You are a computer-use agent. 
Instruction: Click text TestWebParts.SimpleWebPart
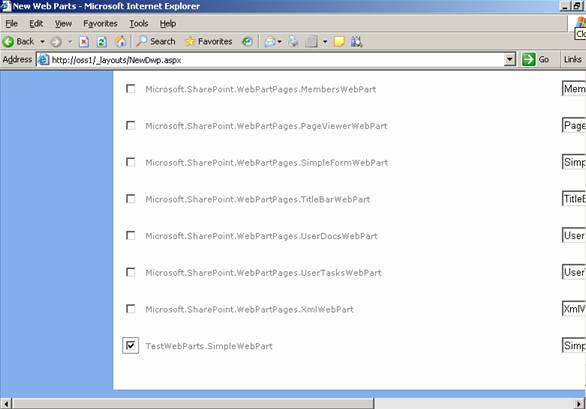click(x=209, y=346)
